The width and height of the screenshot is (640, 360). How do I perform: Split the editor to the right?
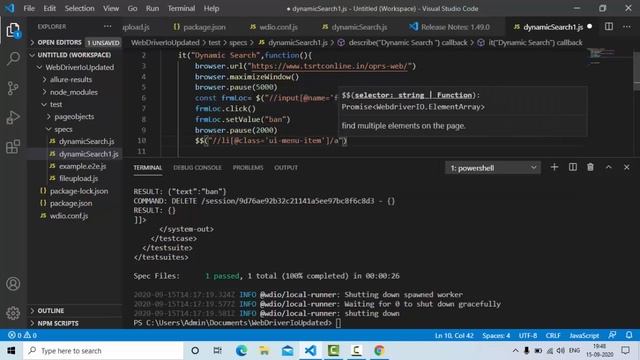609,27
